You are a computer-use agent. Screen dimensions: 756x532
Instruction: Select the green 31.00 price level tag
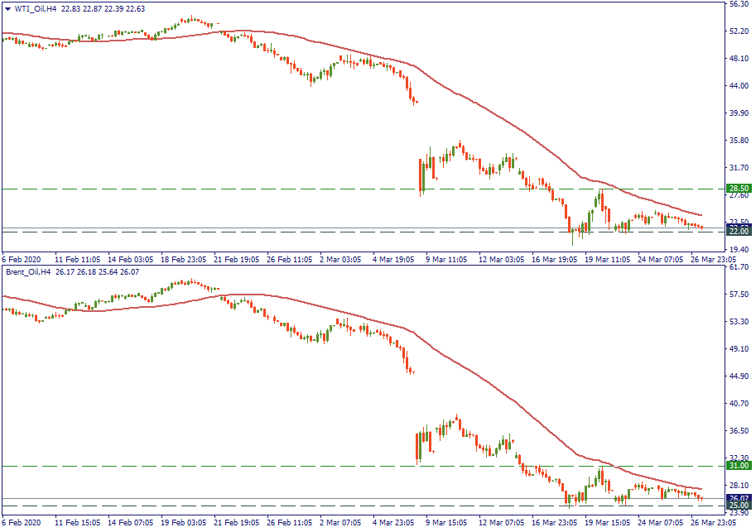click(x=738, y=467)
